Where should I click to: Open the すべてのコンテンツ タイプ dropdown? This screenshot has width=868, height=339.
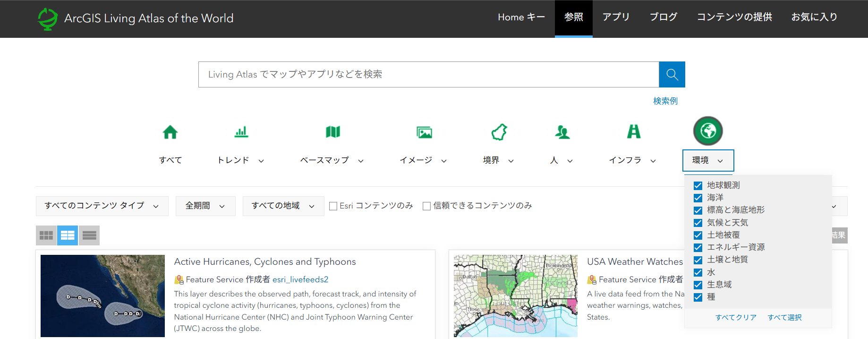[x=102, y=206]
